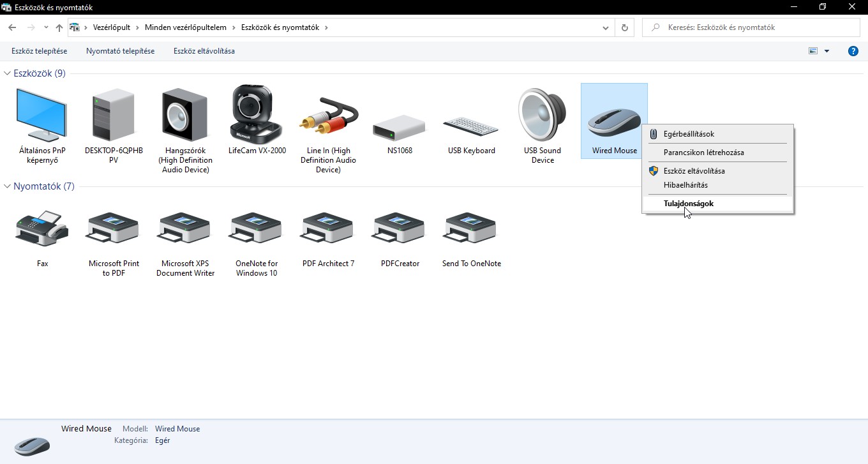The width and height of the screenshot is (868, 464).
Task: Open the help question mark icon
Action: [853, 51]
